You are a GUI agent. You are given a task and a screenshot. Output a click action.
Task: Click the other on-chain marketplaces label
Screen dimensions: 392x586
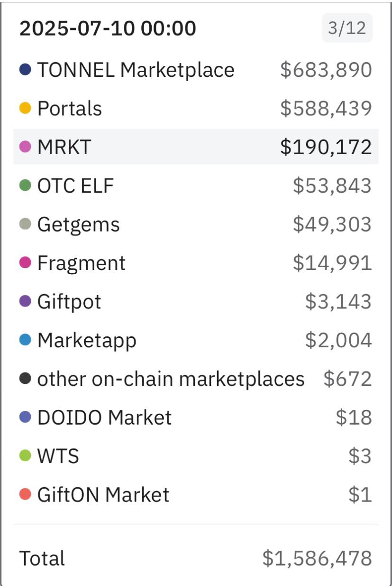(171, 379)
